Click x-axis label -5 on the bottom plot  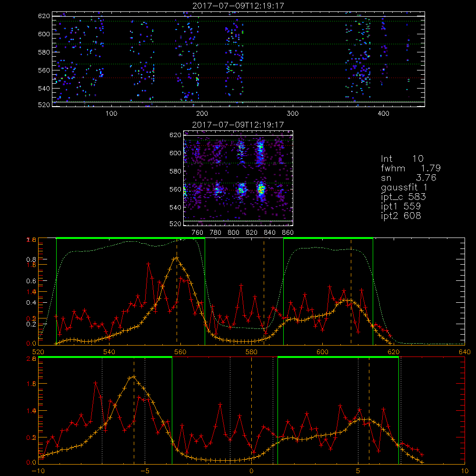[x=145, y=471]
